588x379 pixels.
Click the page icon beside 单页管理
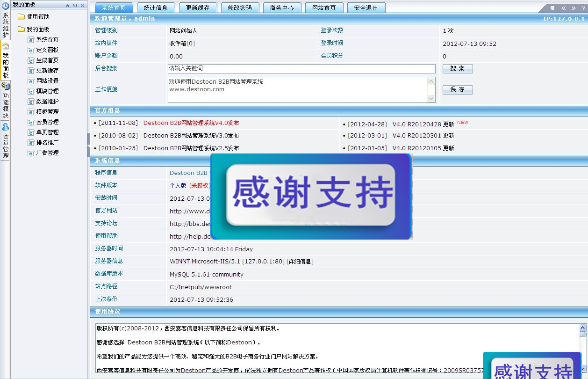point(31,132)
